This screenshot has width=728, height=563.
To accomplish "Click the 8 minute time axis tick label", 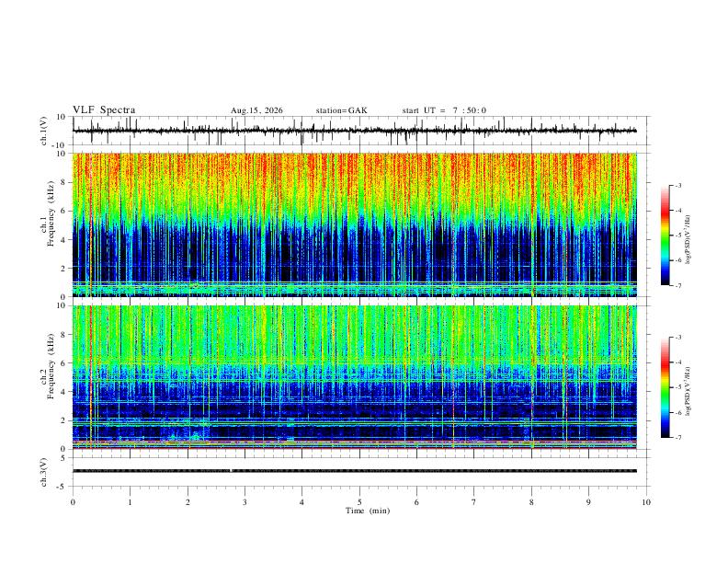I will 531,502.
